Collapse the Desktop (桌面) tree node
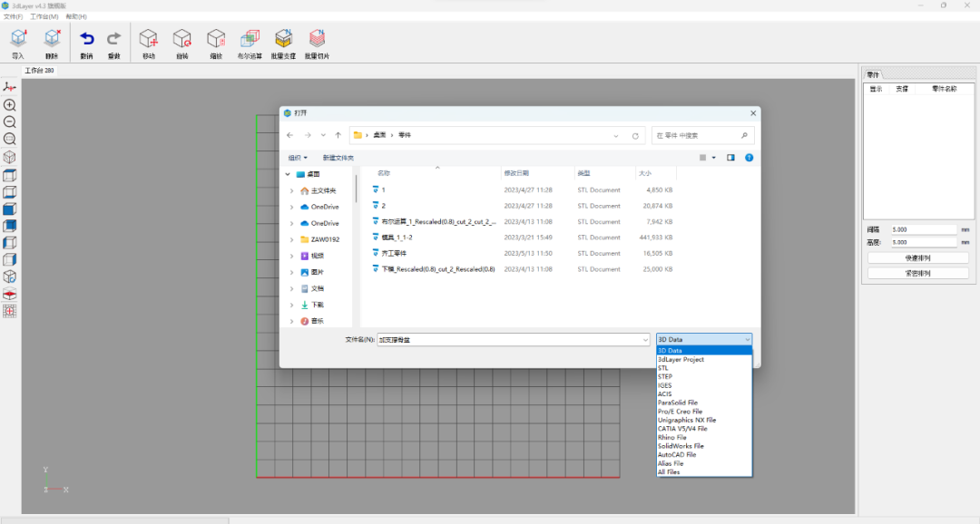The width and height of the screenshot is (980, 524). 288,174
